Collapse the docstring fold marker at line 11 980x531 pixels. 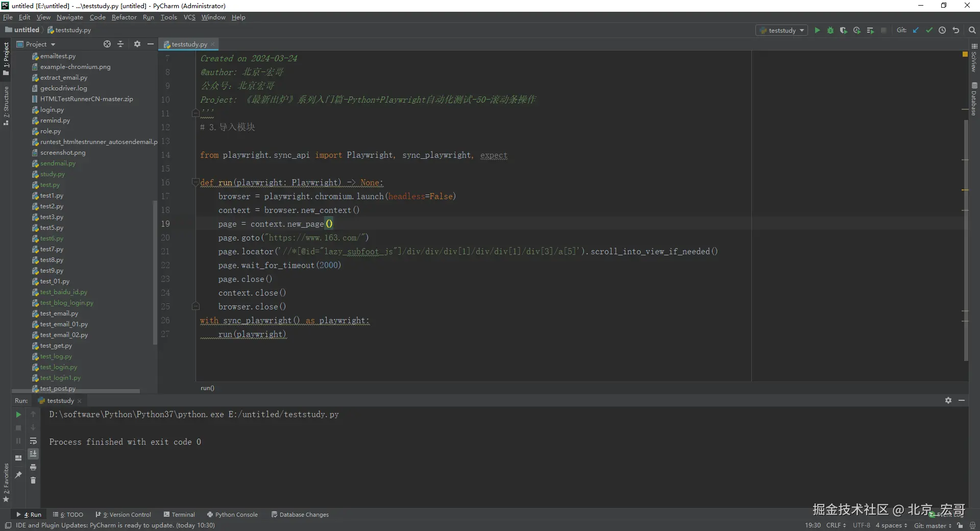(195, 113)
